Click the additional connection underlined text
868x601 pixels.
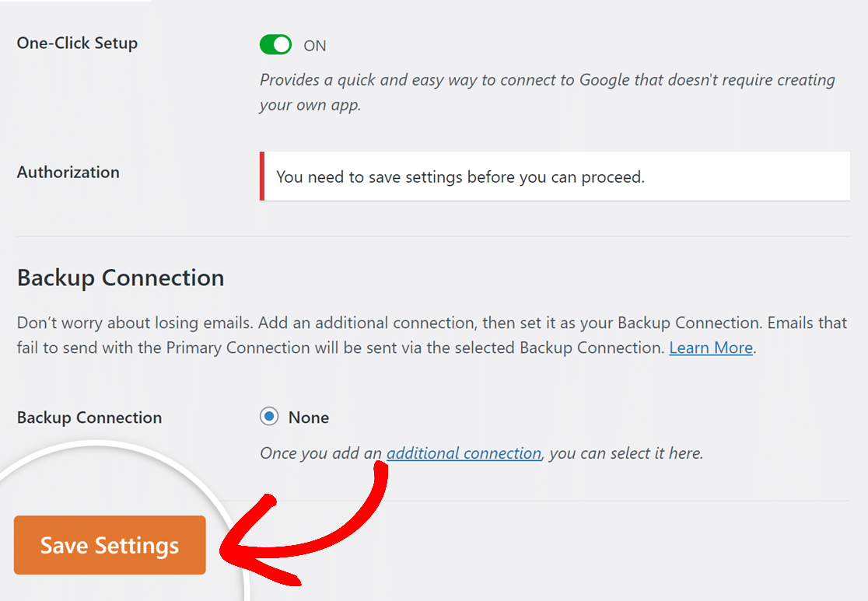point(464,452)
